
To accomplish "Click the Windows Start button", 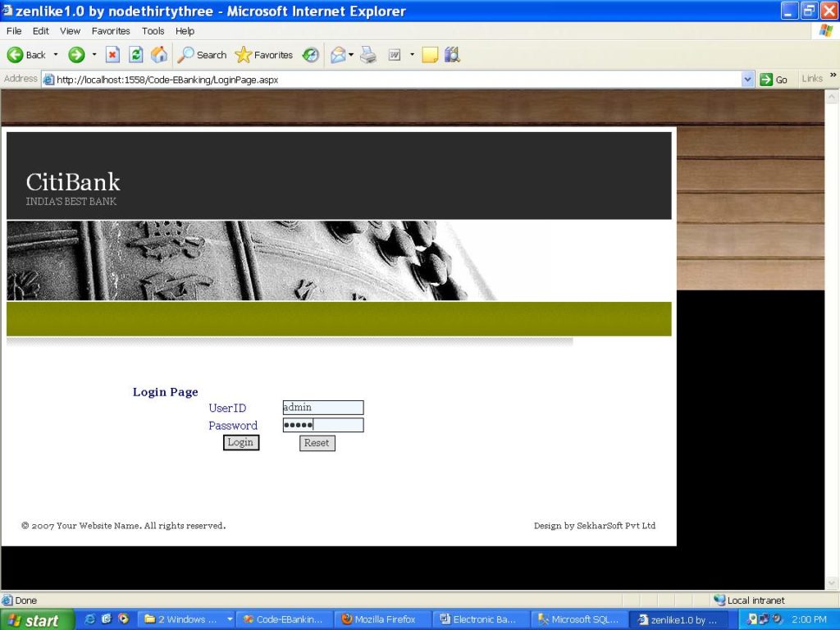I will 36,620.
